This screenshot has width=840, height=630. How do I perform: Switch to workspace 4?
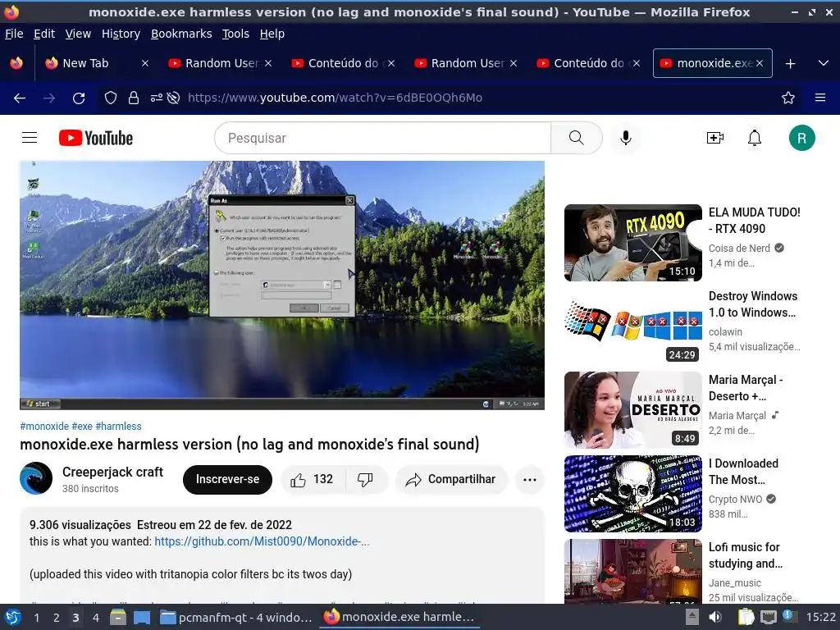tap(95, 618)
